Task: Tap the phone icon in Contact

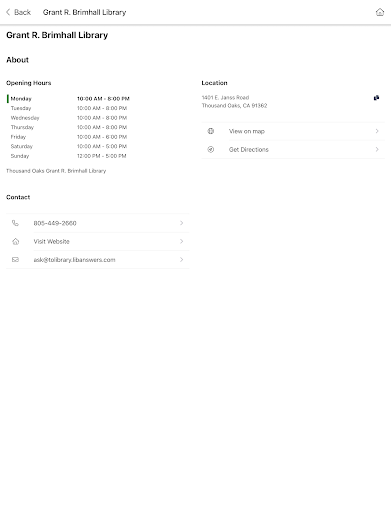Action: [x=15, y=223]
